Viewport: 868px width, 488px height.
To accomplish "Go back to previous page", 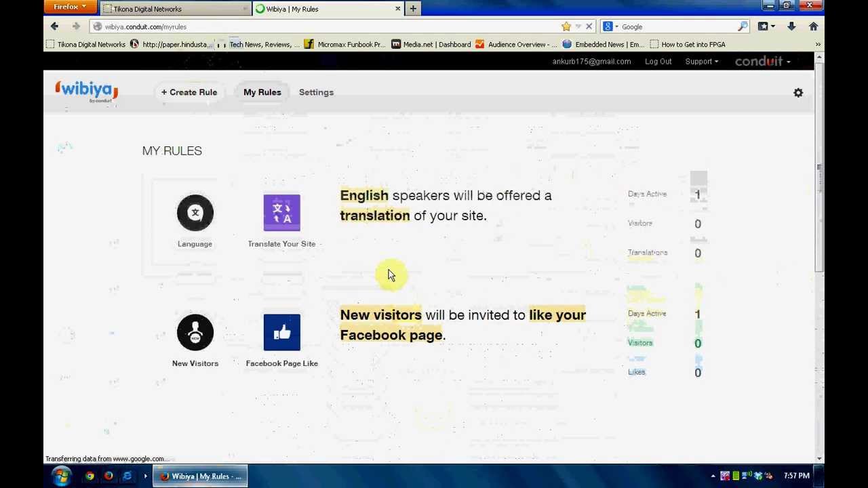I will pyautogui.click(x=54, y=26).
